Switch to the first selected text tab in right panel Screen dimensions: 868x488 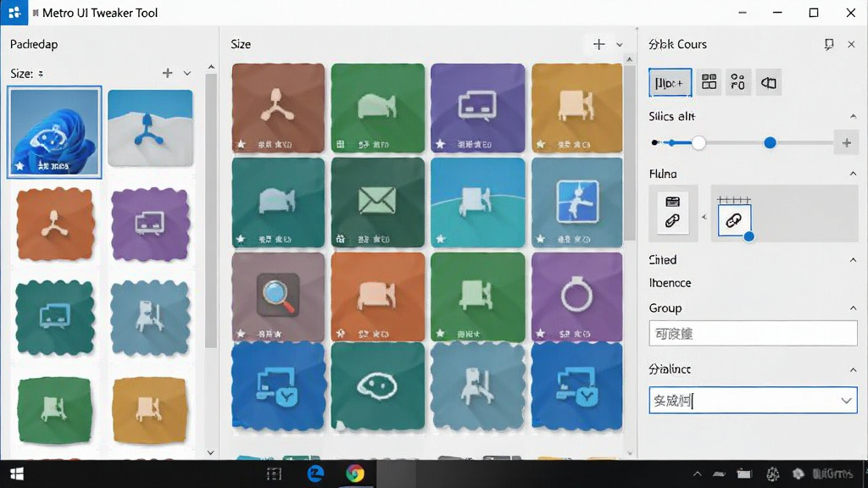coord(670,83)
